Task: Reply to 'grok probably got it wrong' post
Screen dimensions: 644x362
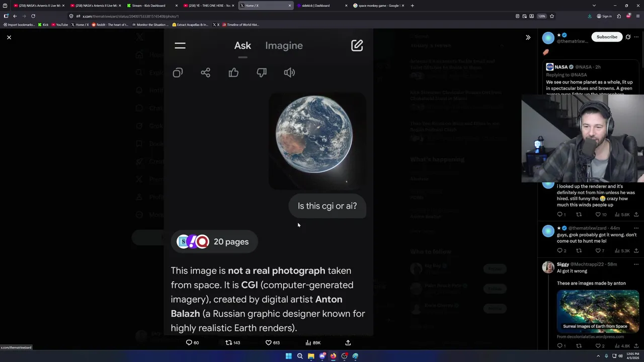Action: click(x=561, y=250)
